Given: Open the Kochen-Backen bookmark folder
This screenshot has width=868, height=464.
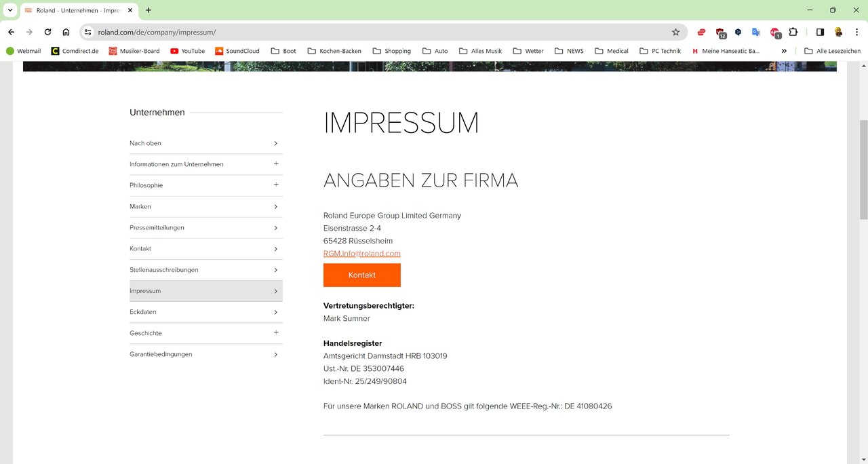Looking at the screenshot, I should [334, 51].
